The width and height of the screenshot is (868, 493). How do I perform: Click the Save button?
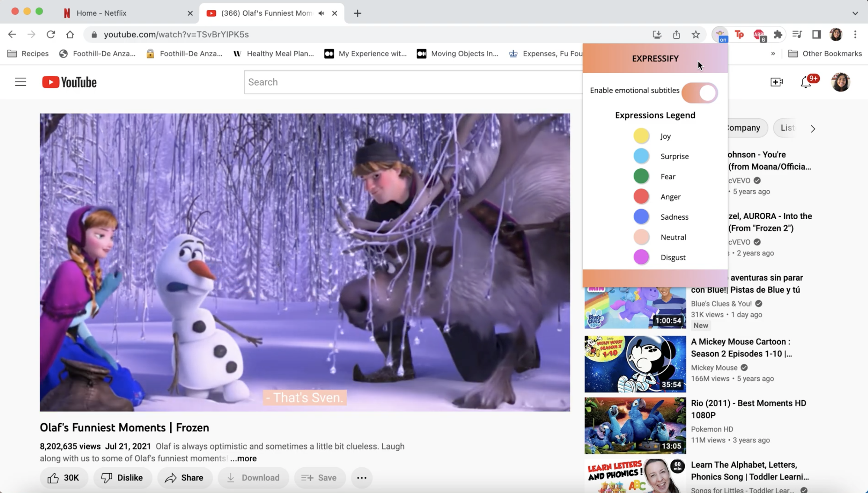[x=319, y=477]
